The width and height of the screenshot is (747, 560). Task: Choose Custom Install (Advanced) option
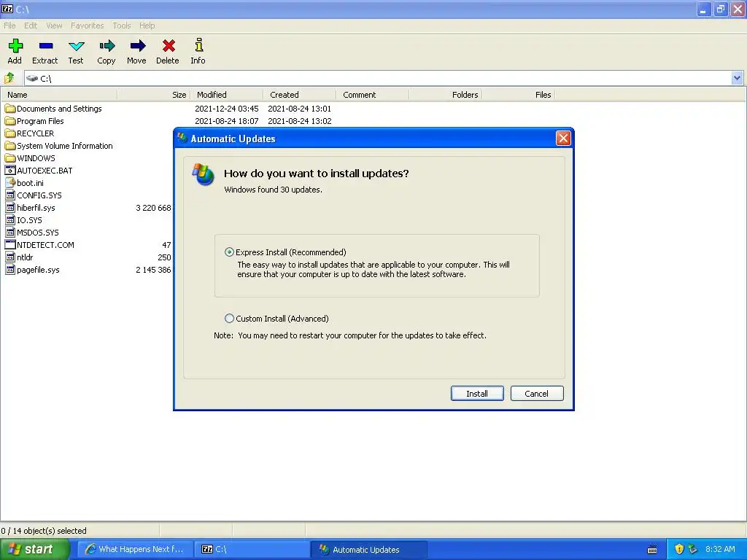(x=229, y=318)
